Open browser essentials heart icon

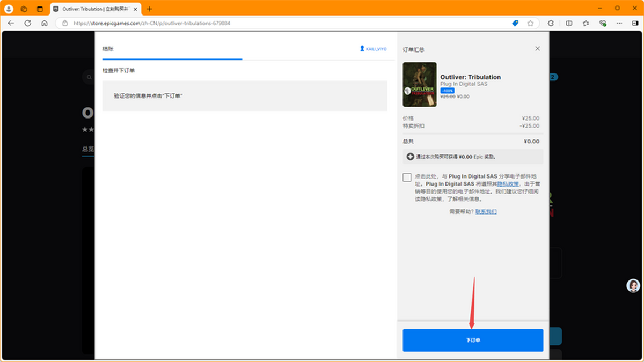coord(603,23)
